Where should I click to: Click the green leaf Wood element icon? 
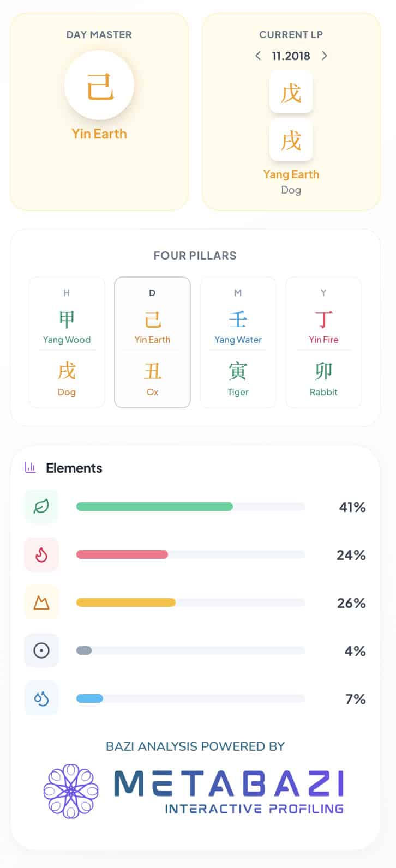(x=41, y=507)
